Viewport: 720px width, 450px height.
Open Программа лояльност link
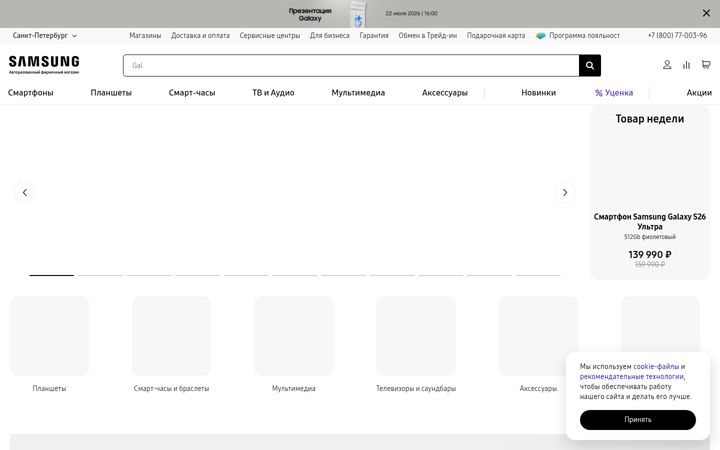click(x=584, y=35)
